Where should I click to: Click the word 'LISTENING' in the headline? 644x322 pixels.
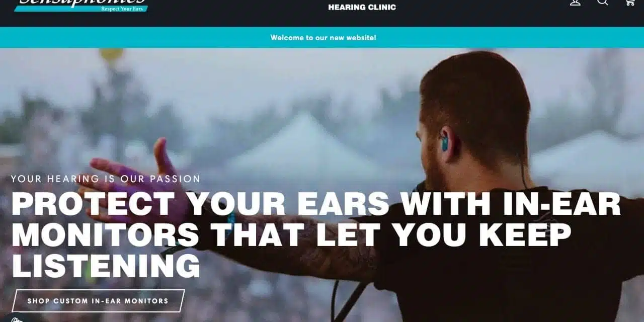(106, 266)
